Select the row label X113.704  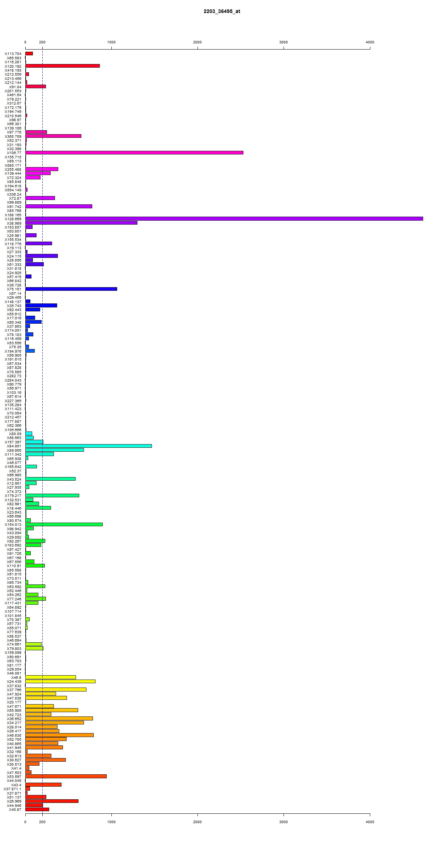(x=13, y=54)
